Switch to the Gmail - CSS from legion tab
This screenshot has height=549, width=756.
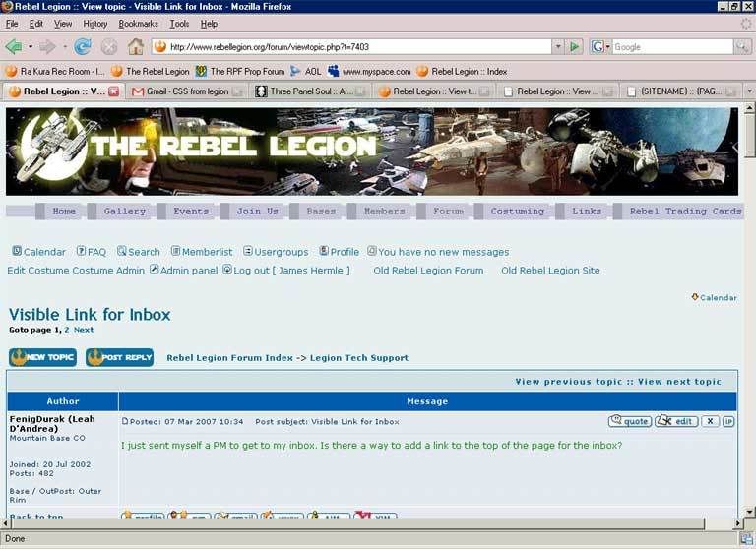coord(187,91)
